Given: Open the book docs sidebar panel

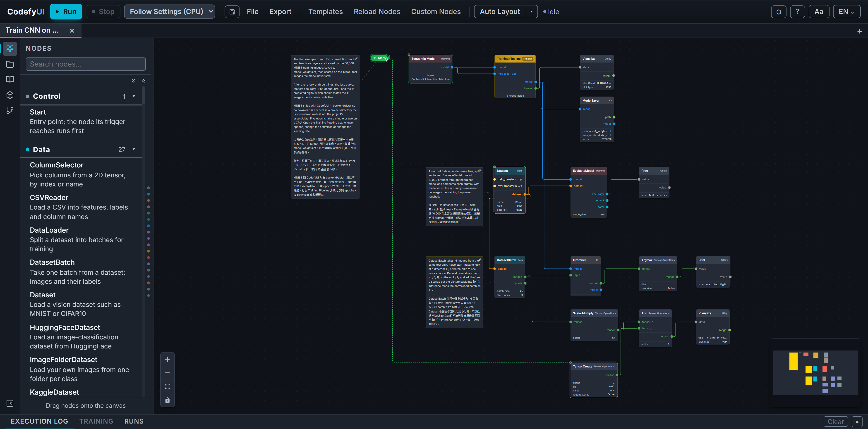Looking at the screenshot, I should 10,79.
